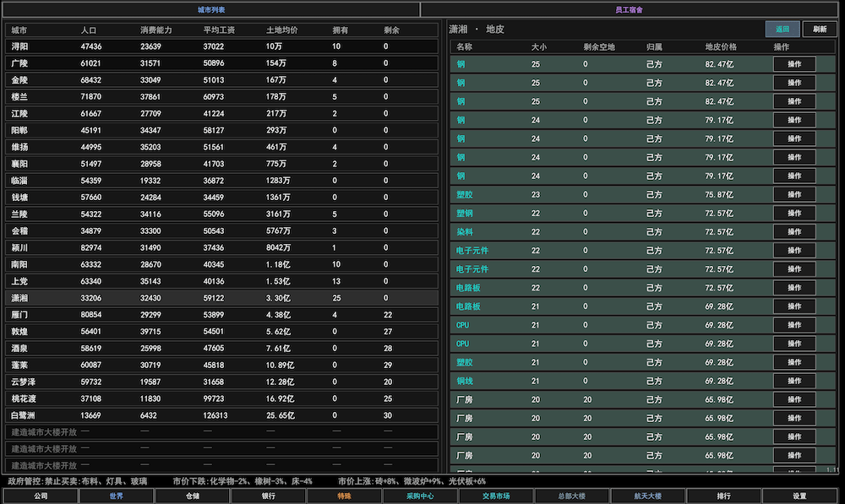845x504 pixels.
Task: Select the 蓬莱 city row
Action: point(221,365)
